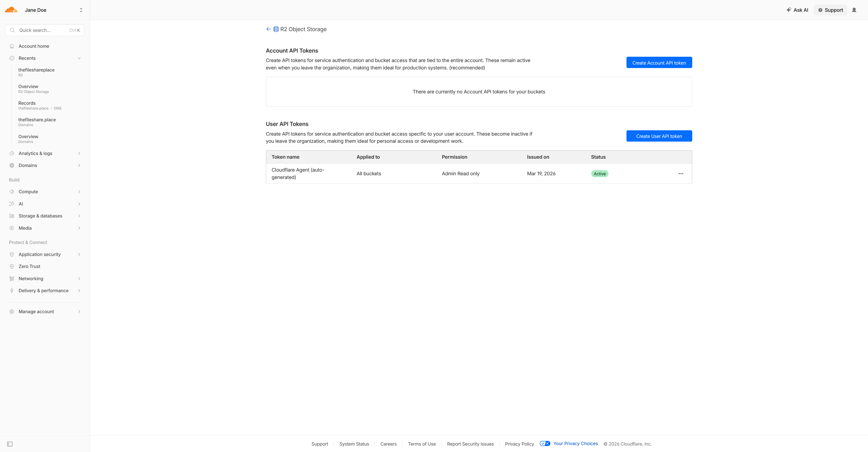The image size is (868, 452).
Task: Open the user profile icon
Action: tap(854, 10)
